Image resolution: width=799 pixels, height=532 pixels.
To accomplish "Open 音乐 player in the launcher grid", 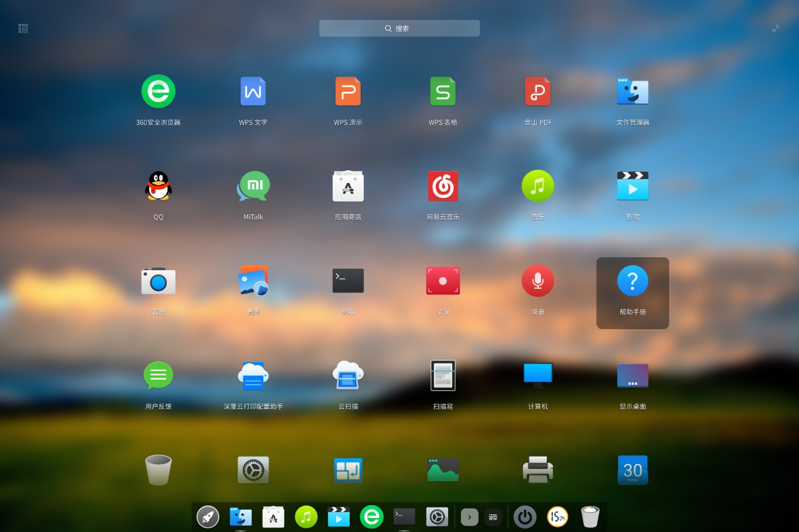I will (538, 186).
